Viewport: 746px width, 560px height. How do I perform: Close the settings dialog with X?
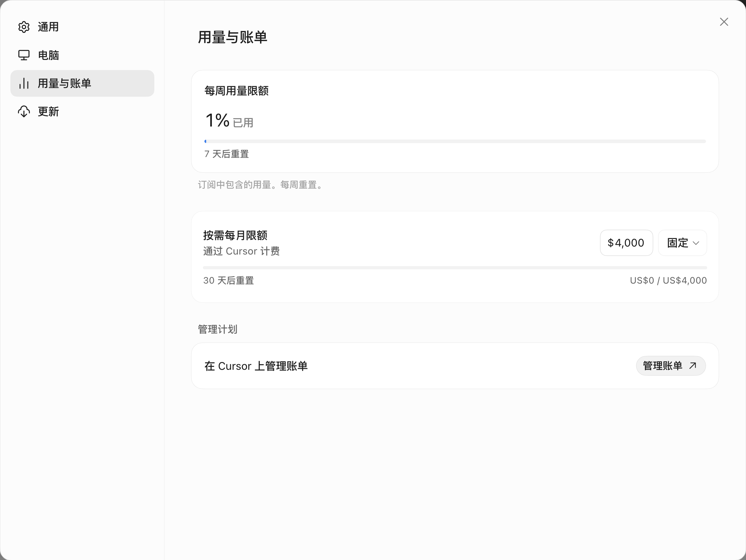pyautogui.click(x=724, y=22)
